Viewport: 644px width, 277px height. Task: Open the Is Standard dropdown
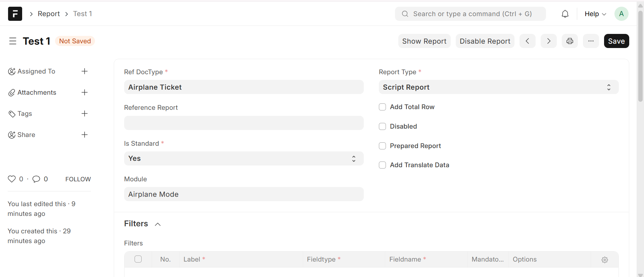click(x=244, y=158)
